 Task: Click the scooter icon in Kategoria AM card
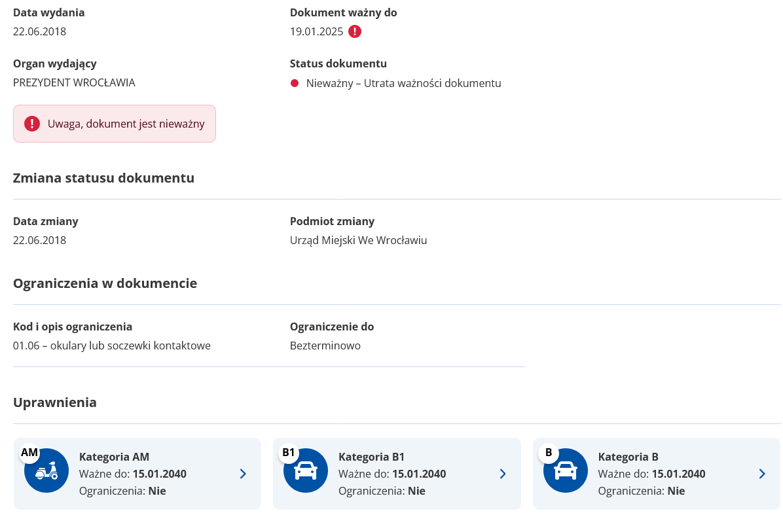coord(46,471)
